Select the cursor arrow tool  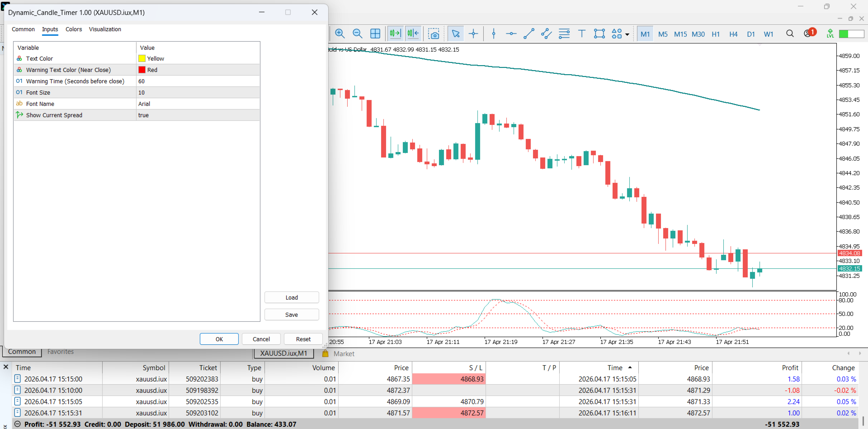pyautogui.click(x=456, y=33)
